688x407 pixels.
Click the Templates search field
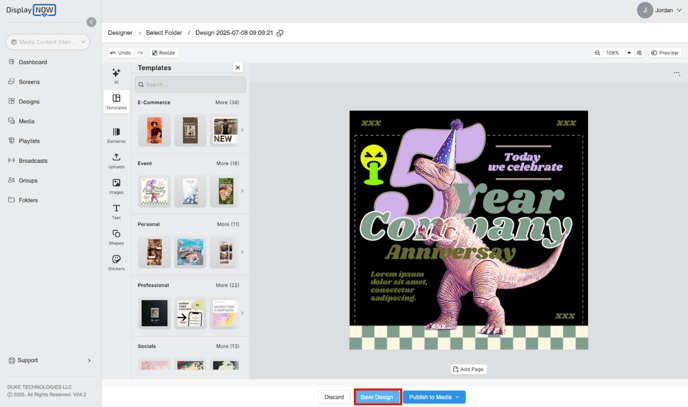coord(190,84)
